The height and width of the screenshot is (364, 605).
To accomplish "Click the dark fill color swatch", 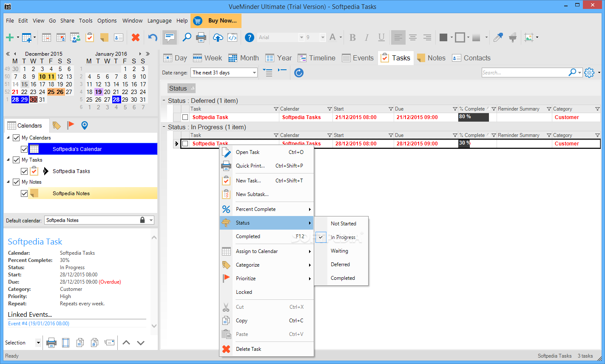I will [x=443, y=37].
